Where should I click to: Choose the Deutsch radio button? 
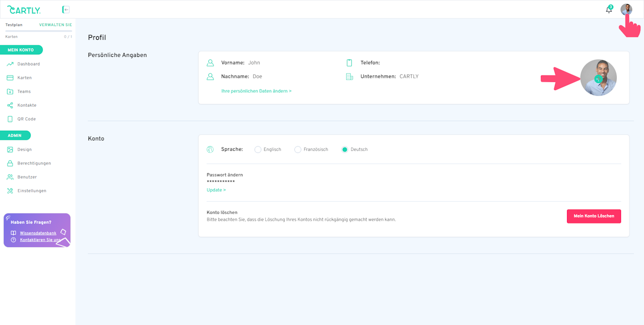coord(345,149)
